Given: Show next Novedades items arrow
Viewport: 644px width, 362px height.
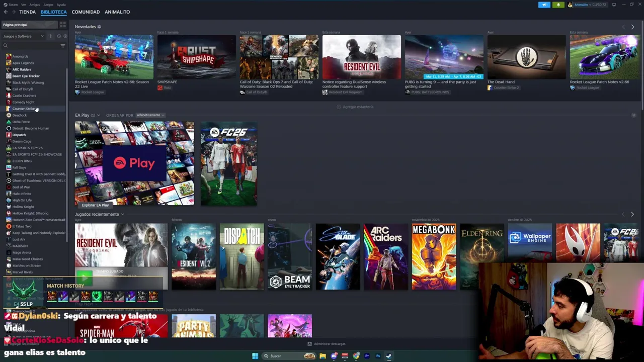Looking at the screenshot, I should coord(632,27).
